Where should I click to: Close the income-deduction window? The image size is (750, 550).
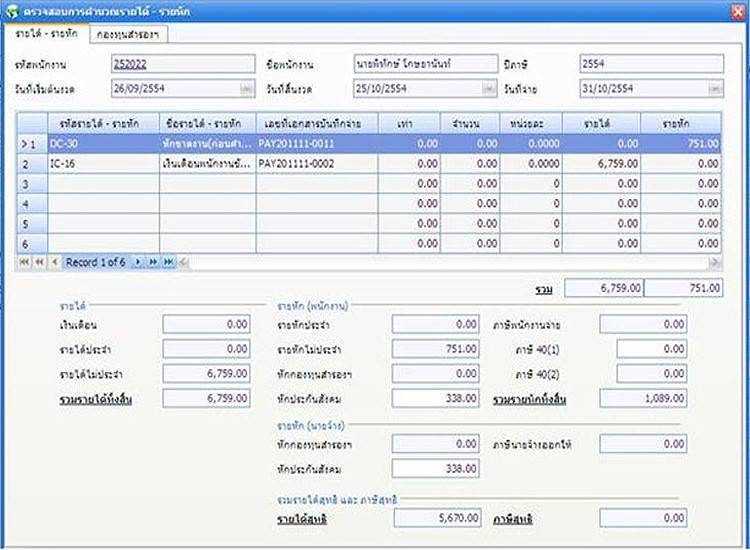click(737, 10)
